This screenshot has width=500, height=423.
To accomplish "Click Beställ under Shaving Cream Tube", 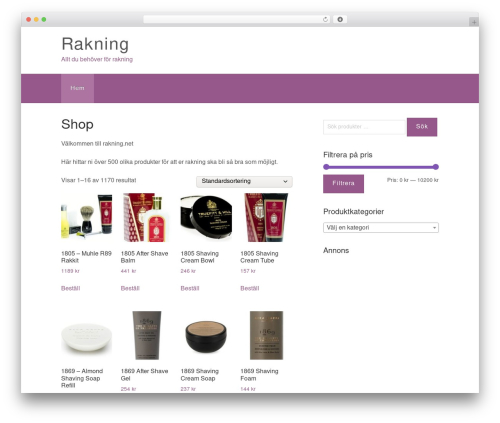I will tap(250, 288).
